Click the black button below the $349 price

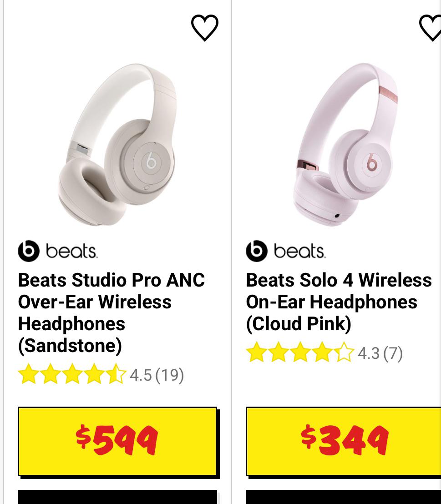[343, 497]
